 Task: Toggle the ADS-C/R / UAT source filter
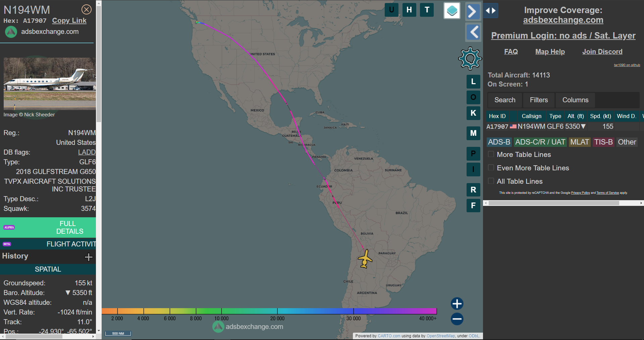pyautogui.click(x=540, y=142)
